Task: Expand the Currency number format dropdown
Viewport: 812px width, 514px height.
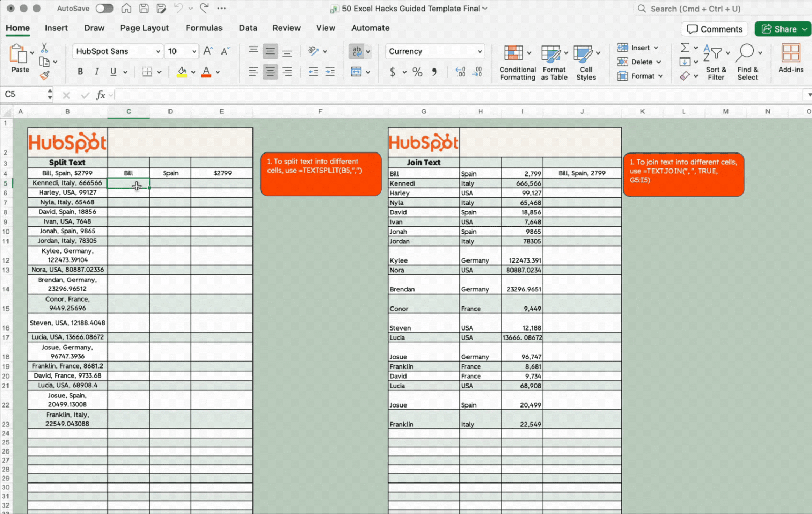Action: pyautogui.click(x=479, y=52)
